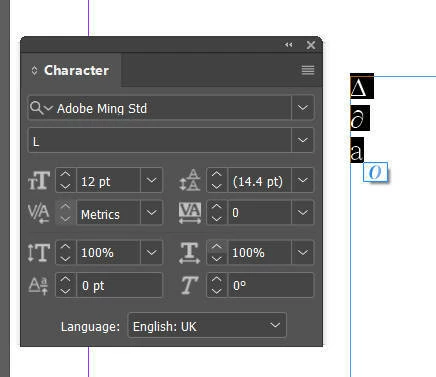The image size is (436, 377).
Task: Decrease horizontal scale with down stepper
Action: (217, 258)
